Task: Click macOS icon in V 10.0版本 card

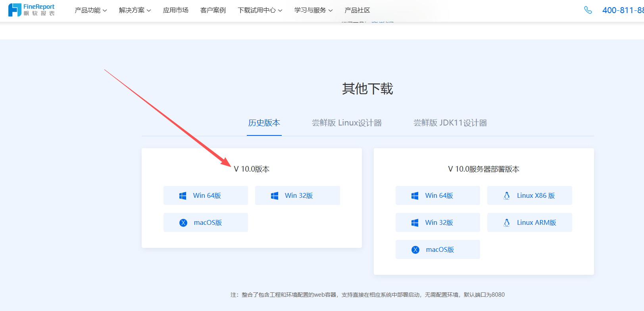Action: click(183, 223)
